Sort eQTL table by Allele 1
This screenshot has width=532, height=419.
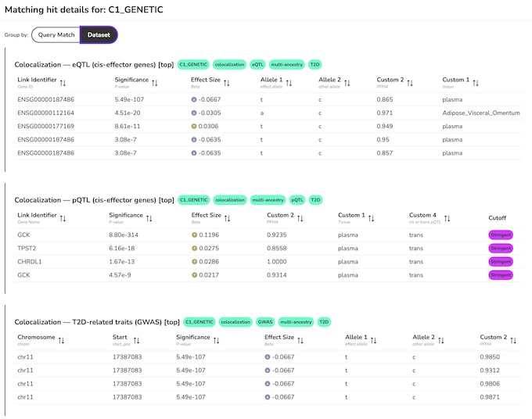coord(289,83)
